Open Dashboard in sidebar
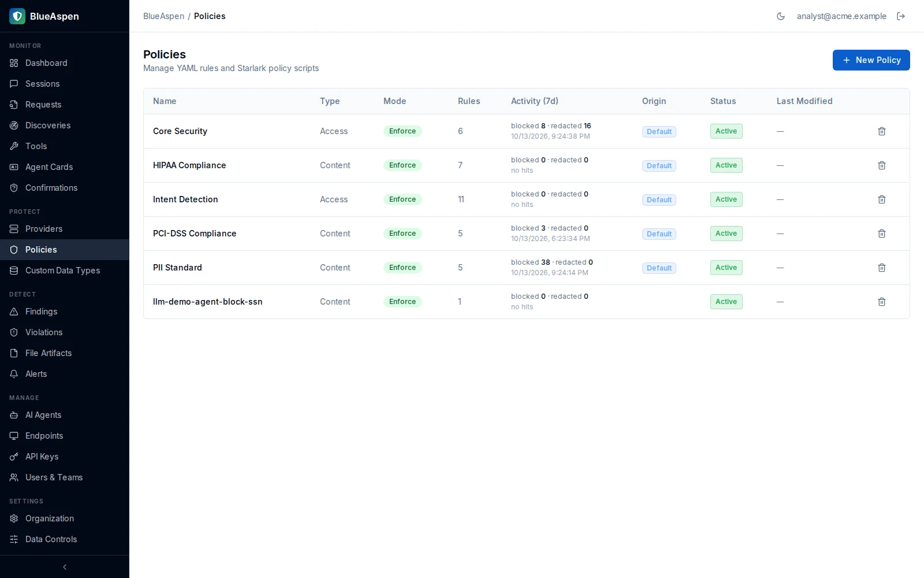Image resolution: width=924 pixels, height=578 pixels. (x=65, y=63)
